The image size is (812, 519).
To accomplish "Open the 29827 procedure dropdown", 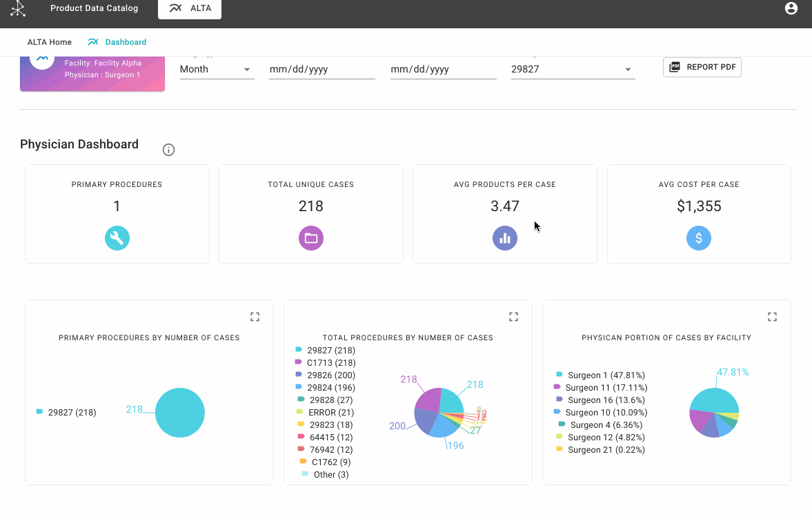I will tap(573, 70).
